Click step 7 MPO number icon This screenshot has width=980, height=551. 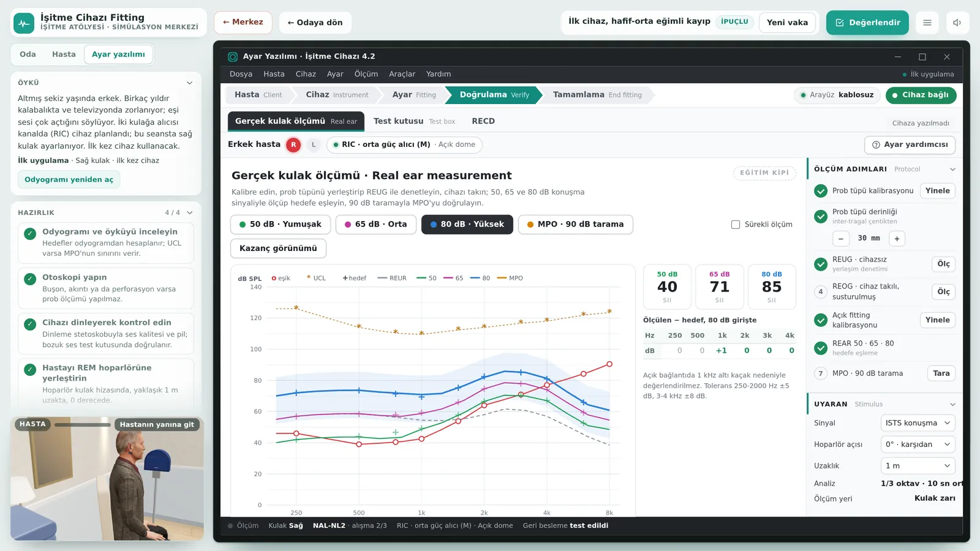pyautogui.click(x=821, y=373)
